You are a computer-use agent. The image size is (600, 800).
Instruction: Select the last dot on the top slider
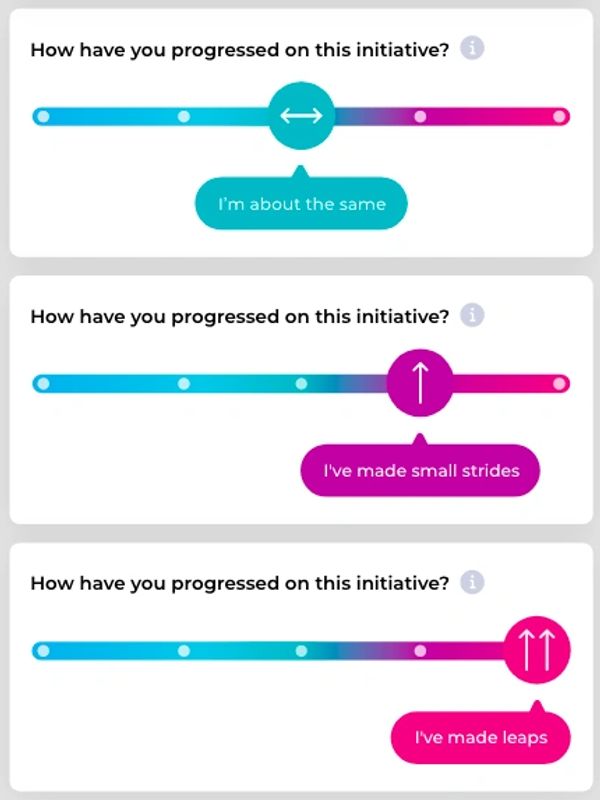(559, 116)
